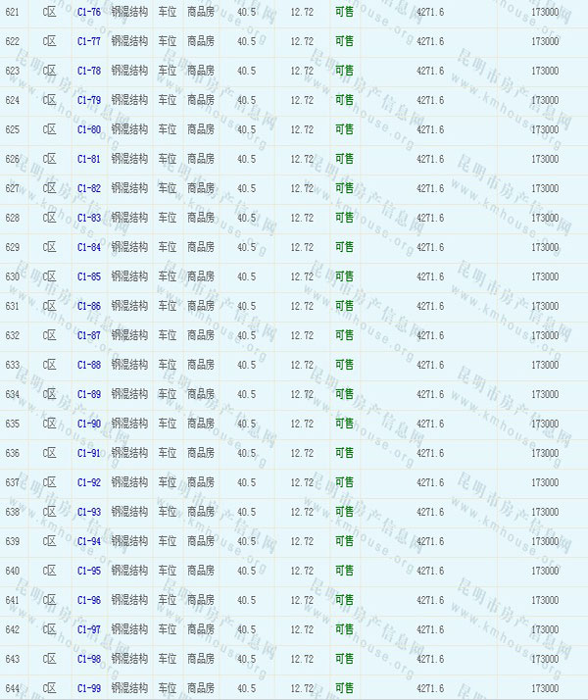Open the C1-99 unit link
Screen dimensions: 588x700
pyautogui.click(x=88, y=688)
